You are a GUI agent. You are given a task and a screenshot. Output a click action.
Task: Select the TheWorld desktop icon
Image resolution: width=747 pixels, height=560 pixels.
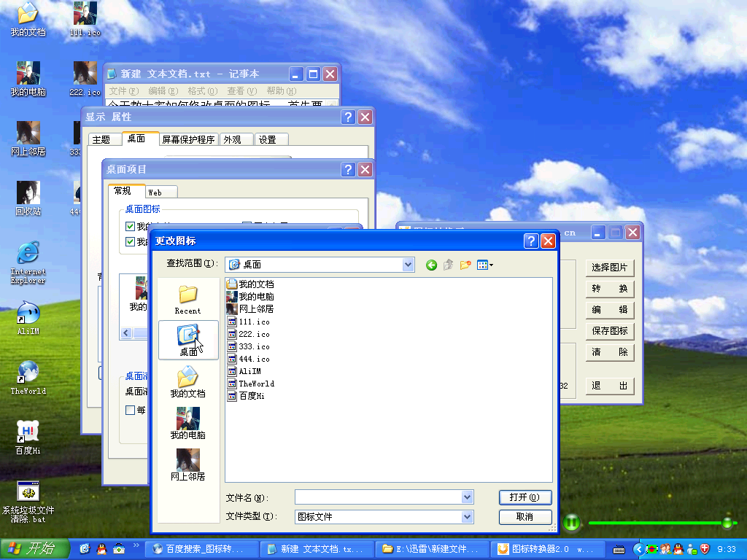point(28,378)
